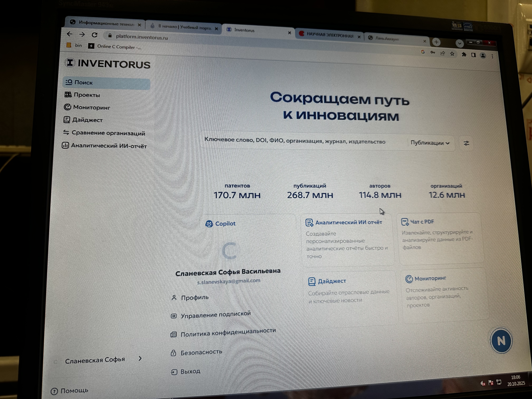
Task: Toggle the browser side panel icon
Action: pyautogui.click(x=473, y=55)
